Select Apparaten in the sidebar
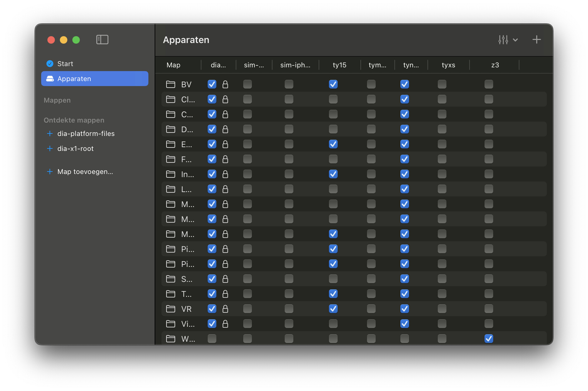 [95, 79]
